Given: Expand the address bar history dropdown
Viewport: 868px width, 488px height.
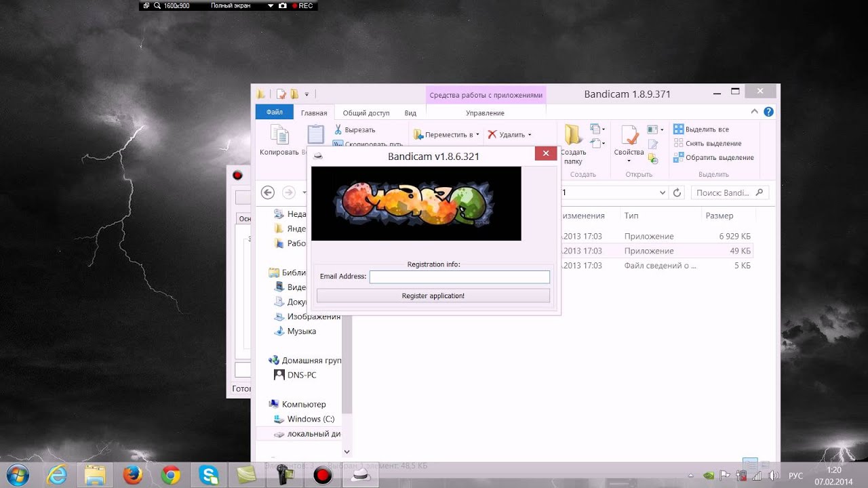Looking at the screenshot, I should pos(663,193).
